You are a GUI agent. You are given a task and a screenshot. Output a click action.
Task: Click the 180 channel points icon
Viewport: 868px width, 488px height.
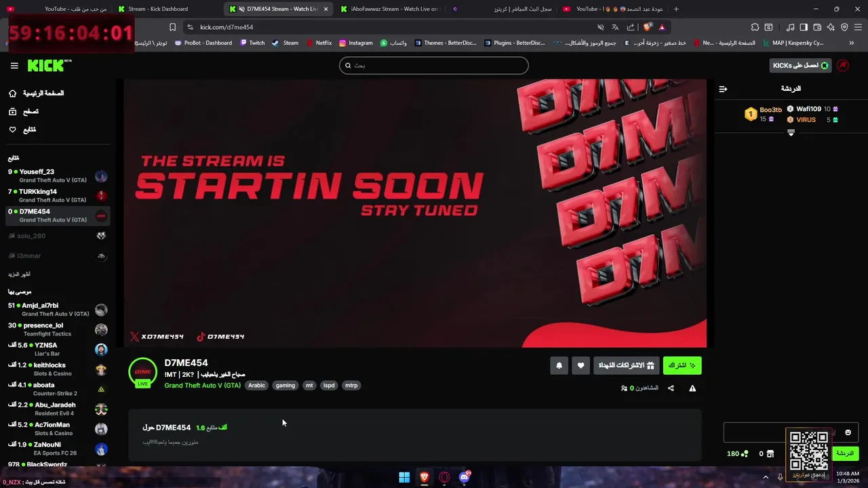click(x=745, y=453)
